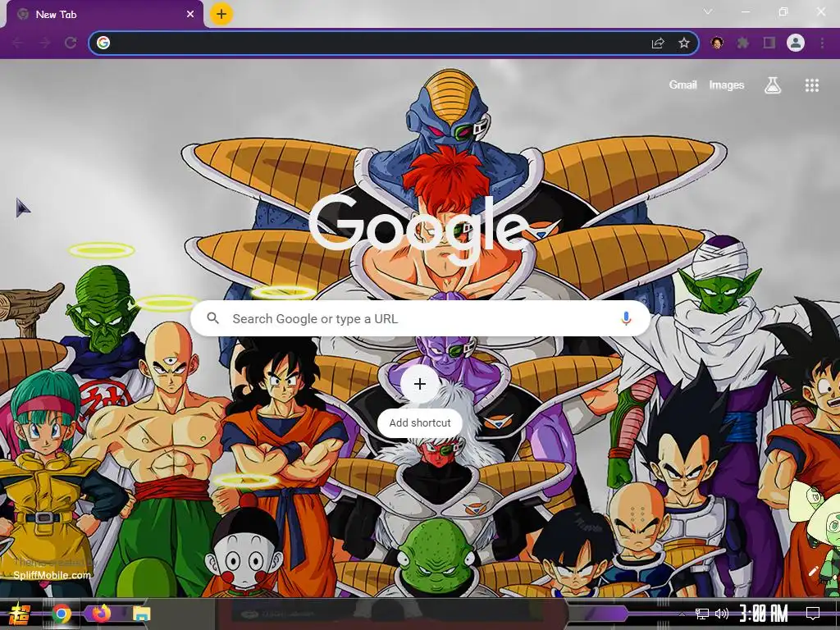
Task: Open the avatar extension icon in toolbar
Action: [717, 43]
